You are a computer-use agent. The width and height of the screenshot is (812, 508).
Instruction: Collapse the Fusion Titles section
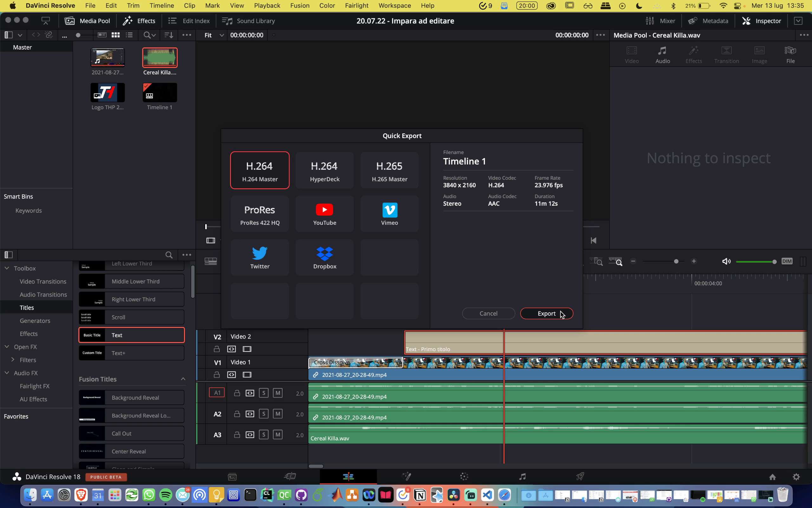pos(183,379)
